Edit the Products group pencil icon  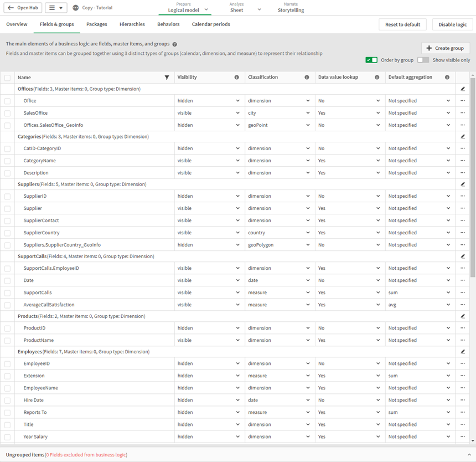point(463,316)
